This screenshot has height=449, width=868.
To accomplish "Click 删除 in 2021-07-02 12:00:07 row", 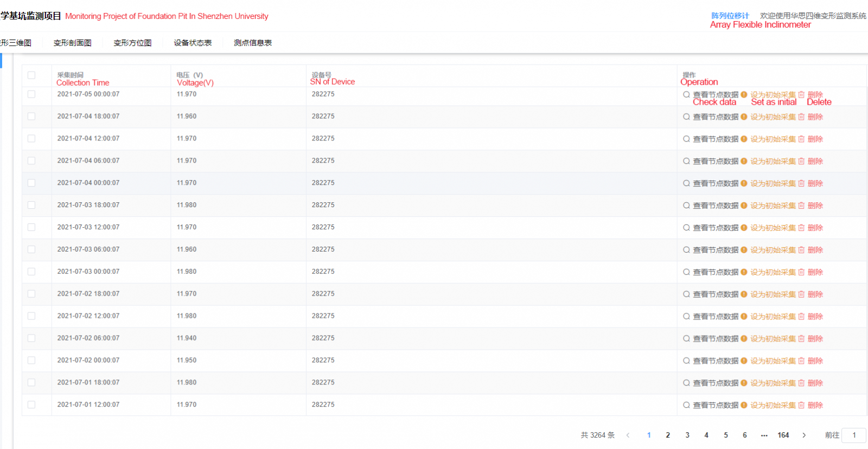I will [815, 317].
